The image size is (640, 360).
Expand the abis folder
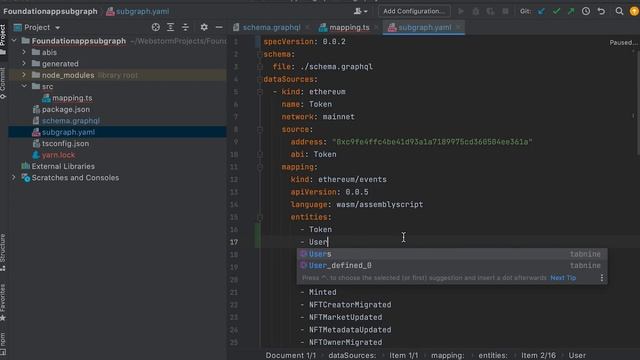point(24,52)
